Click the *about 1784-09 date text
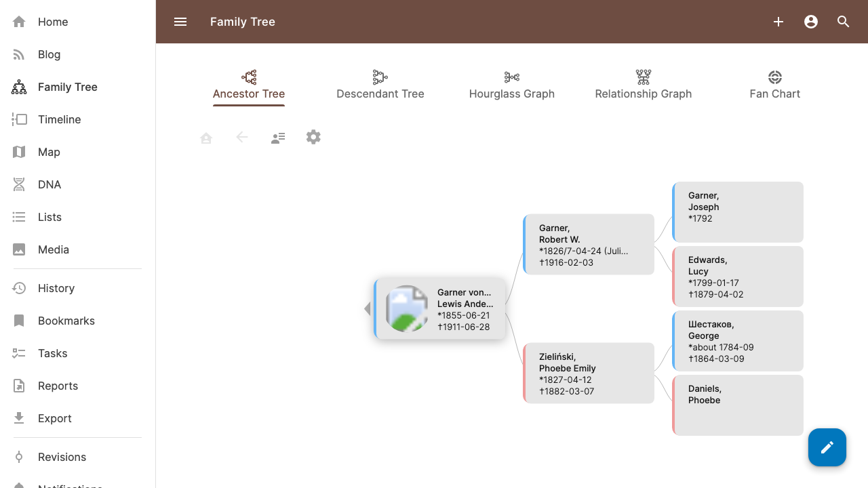The height and width of the screenshot is (488, 868). coord(721,347)
